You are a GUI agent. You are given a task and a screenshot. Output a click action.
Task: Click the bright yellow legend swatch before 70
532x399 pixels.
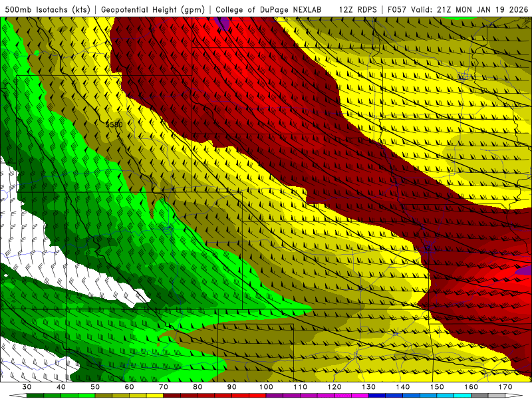coord(155,395)
